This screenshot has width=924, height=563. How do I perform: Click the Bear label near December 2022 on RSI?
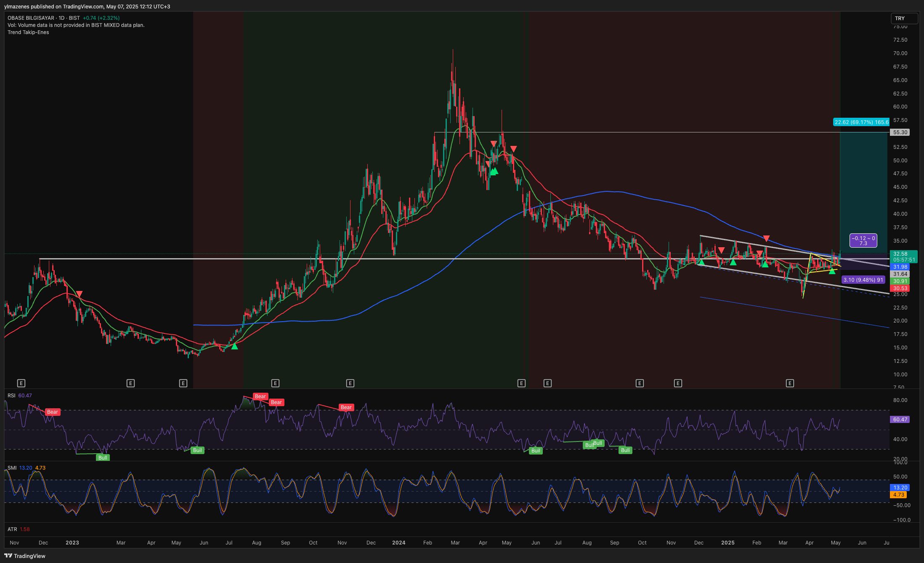(x=53, y=412)
